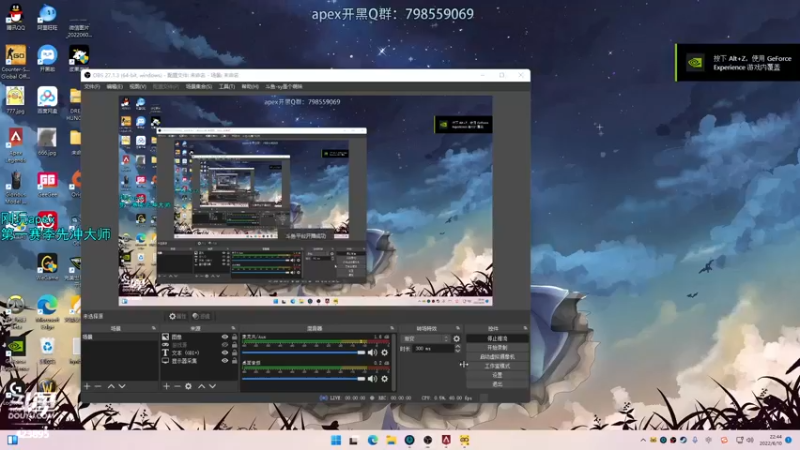
Task: Click the Start Recording button
Action: coord(497,347)
